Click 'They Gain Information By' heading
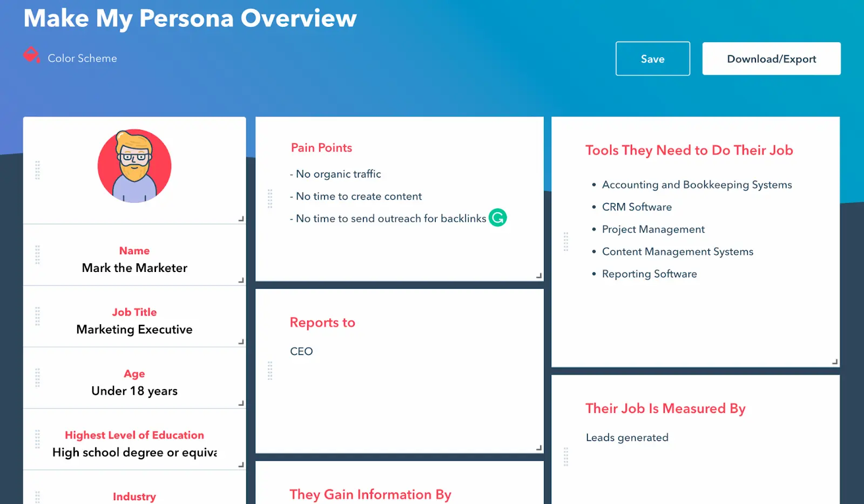The height and width of the screenshot is (504, 864). tap(370, 495)
